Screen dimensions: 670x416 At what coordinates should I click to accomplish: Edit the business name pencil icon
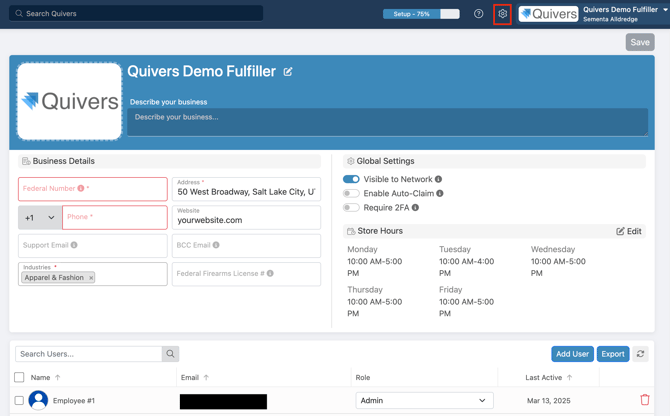[x=288, y=72]
